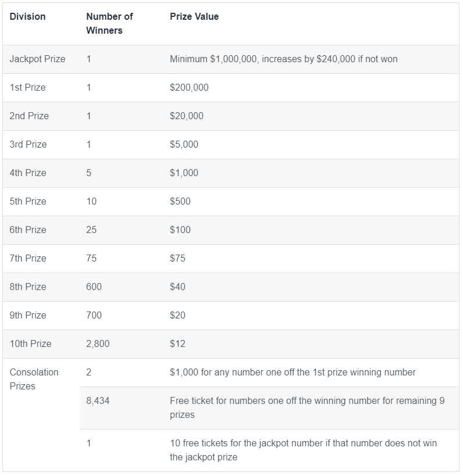
Task: Click the 10th Prize winners count 2,800
Action: (x=98, y=344)
